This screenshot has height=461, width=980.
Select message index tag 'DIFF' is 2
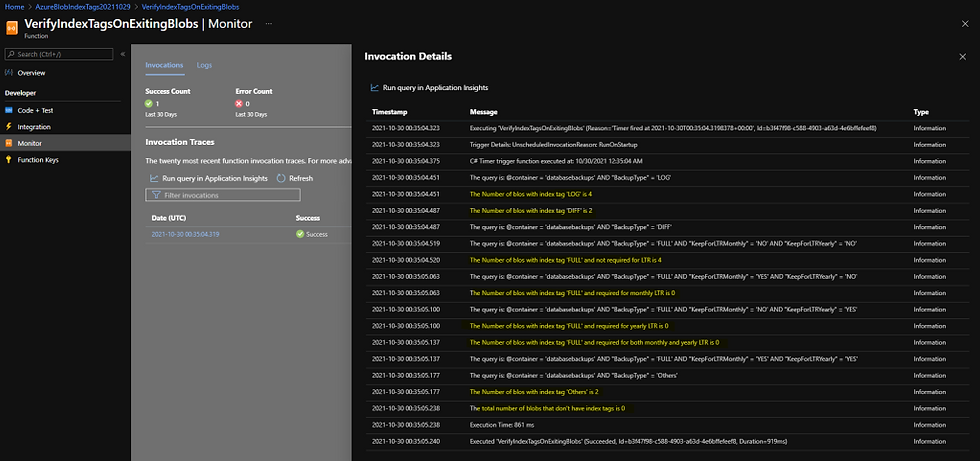[531, 210]
